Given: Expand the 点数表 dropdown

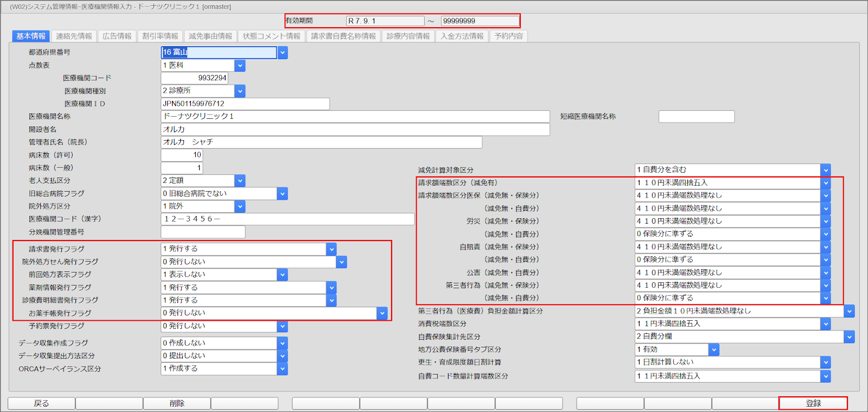Looking at the screenshot, I should (240, 66).
